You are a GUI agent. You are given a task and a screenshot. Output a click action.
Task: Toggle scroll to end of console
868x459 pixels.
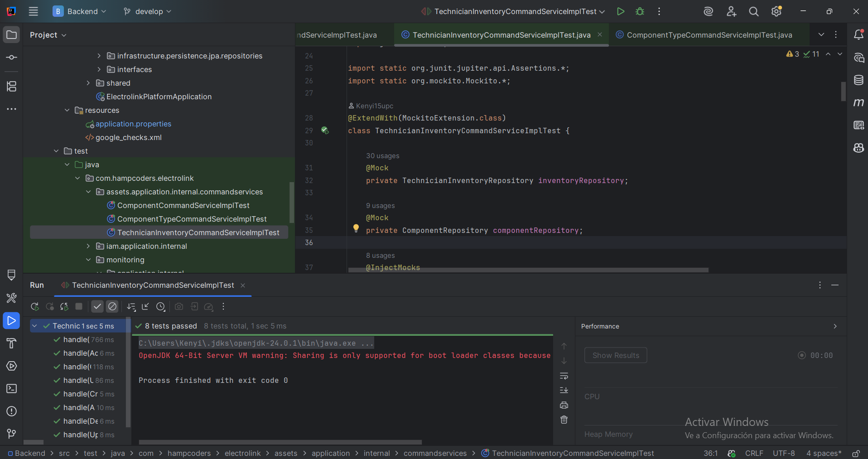coord(564,390)
